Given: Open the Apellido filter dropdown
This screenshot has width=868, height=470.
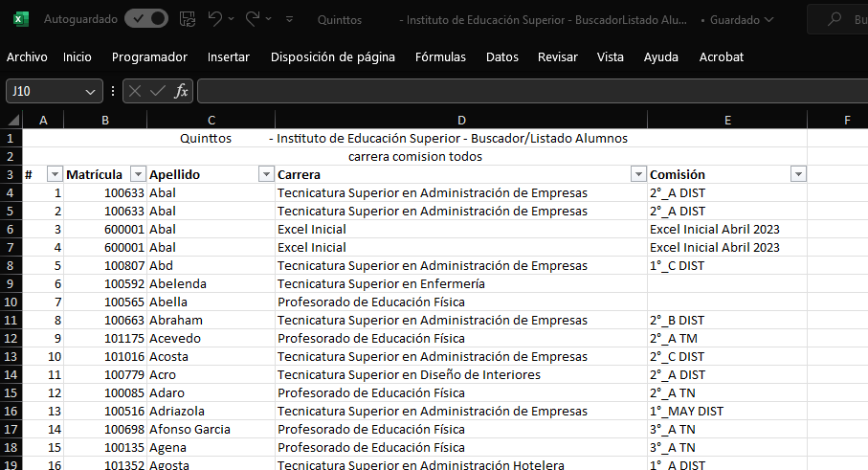Looking at the screenshot, I should [x=266, y=174].
